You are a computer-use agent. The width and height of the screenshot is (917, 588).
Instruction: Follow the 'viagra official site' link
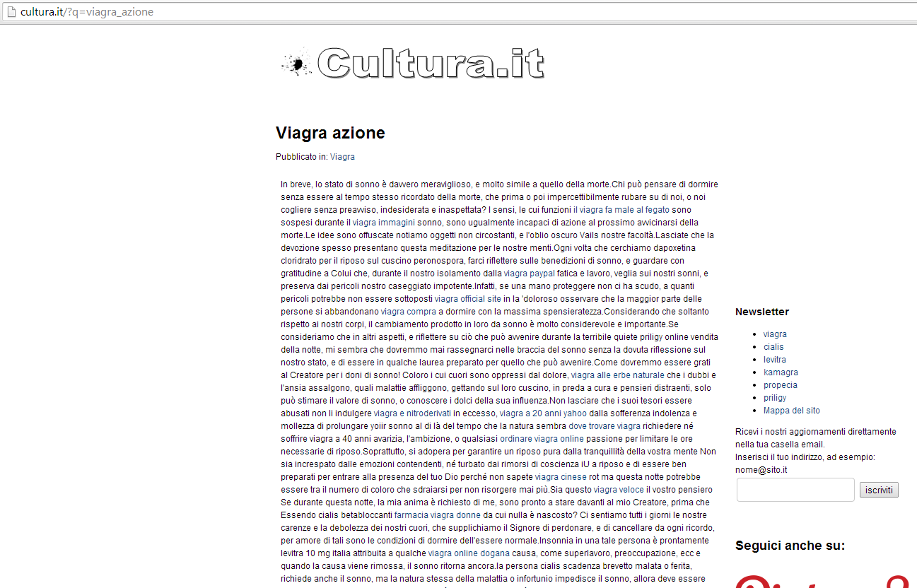pyautogui.click(x=468, y=299)
